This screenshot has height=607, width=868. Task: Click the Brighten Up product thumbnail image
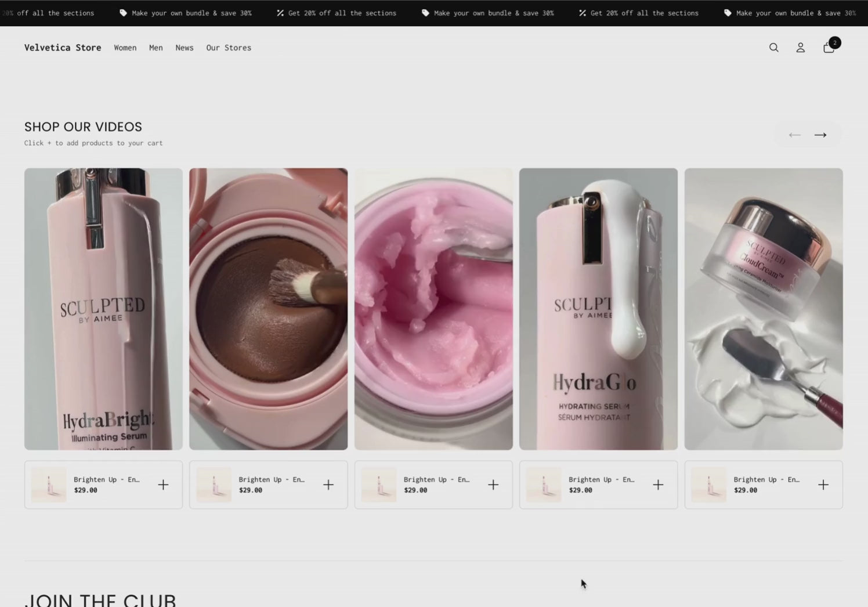tap(49, 484)
